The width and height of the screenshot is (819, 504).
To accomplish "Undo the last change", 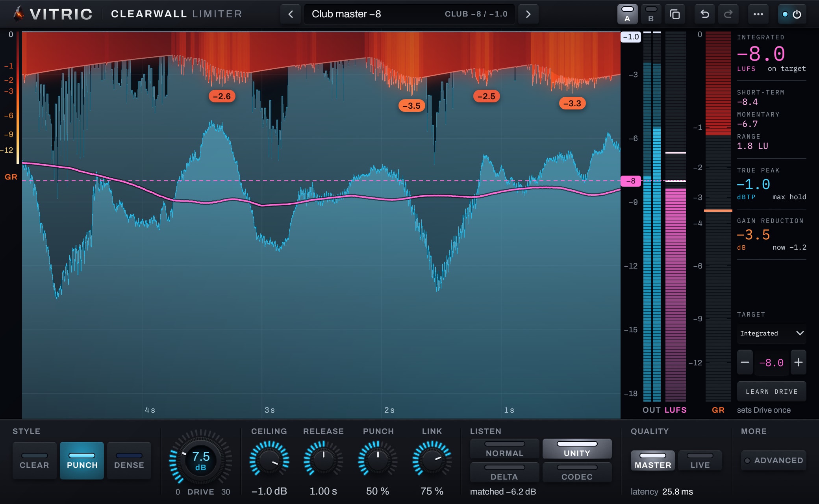I will pos(705,14).
